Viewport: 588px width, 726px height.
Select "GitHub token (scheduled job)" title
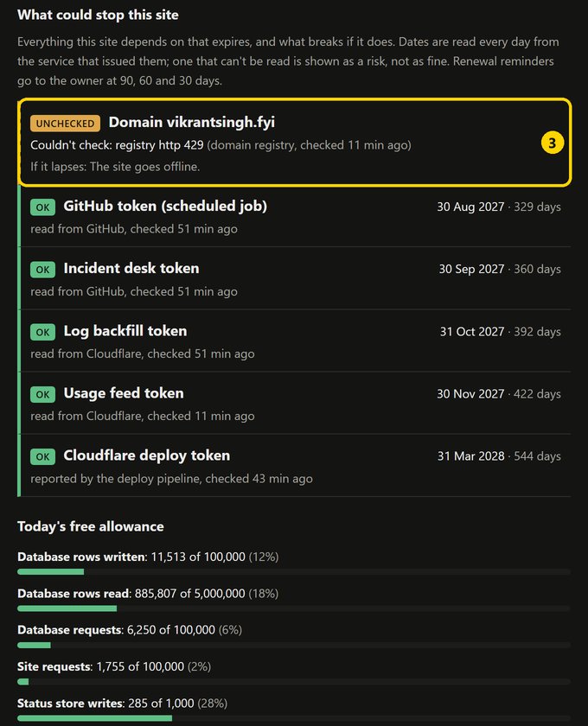tap(165, 206)
